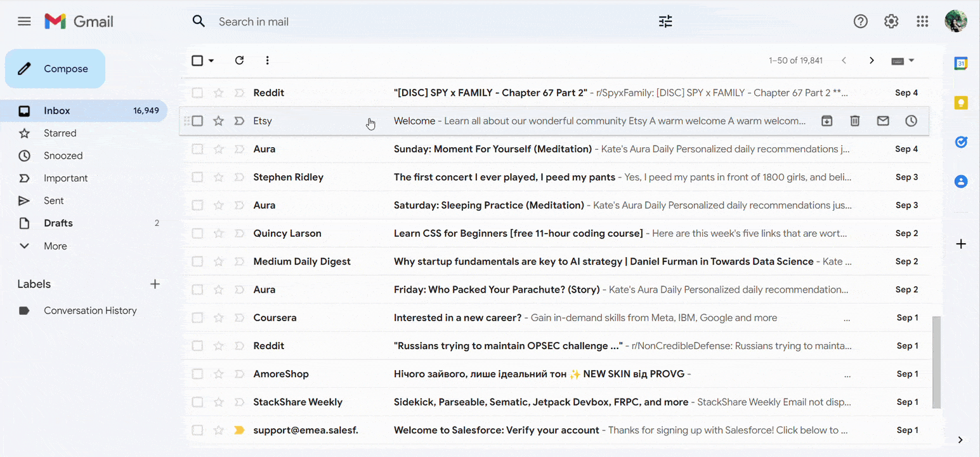
Task: Open Google apps grid launcher
Action: [x=922, y=22]
